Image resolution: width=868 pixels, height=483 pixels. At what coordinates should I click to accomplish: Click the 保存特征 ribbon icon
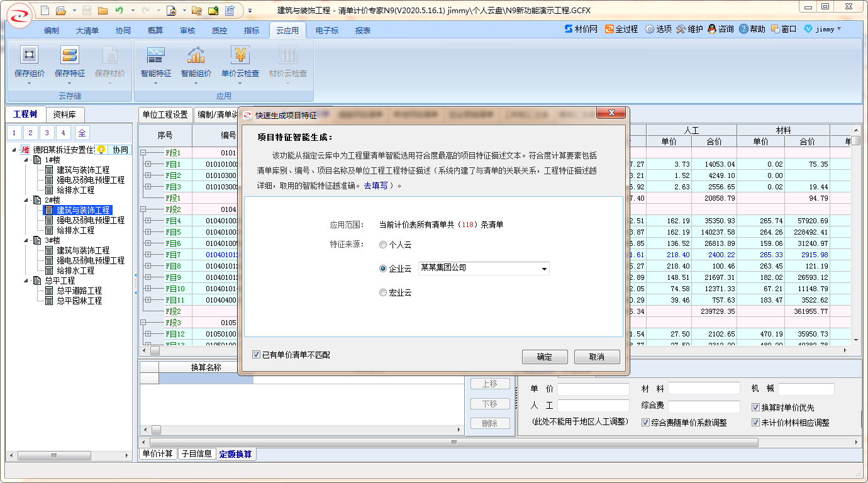(x=69, y=55)
